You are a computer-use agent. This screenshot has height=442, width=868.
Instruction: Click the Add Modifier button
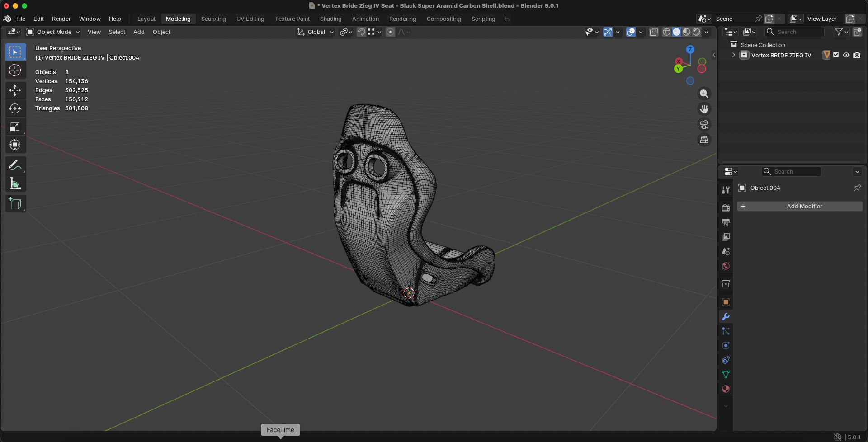point(800,207)
